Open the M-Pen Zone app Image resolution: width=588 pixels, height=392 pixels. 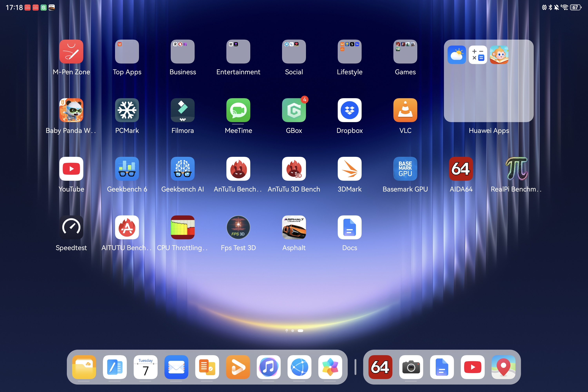click(x=71, y=52)
